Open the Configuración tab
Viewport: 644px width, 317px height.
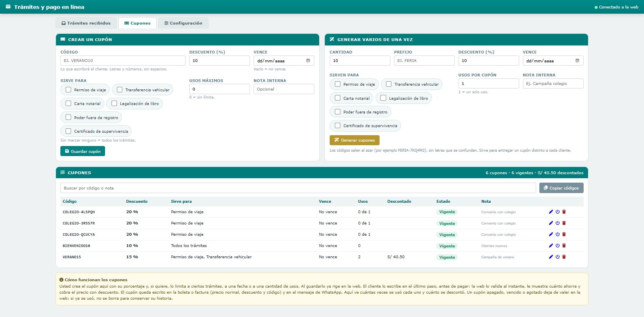coord(183,23)
